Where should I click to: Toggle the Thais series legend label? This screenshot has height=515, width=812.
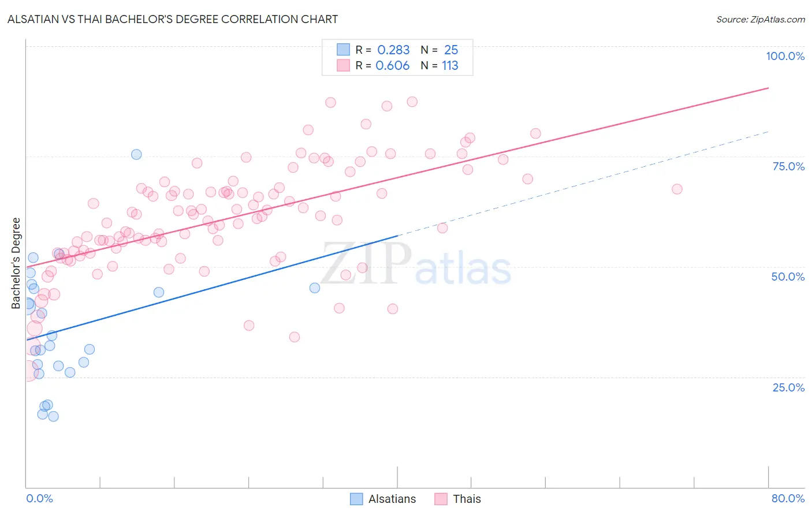467,499
